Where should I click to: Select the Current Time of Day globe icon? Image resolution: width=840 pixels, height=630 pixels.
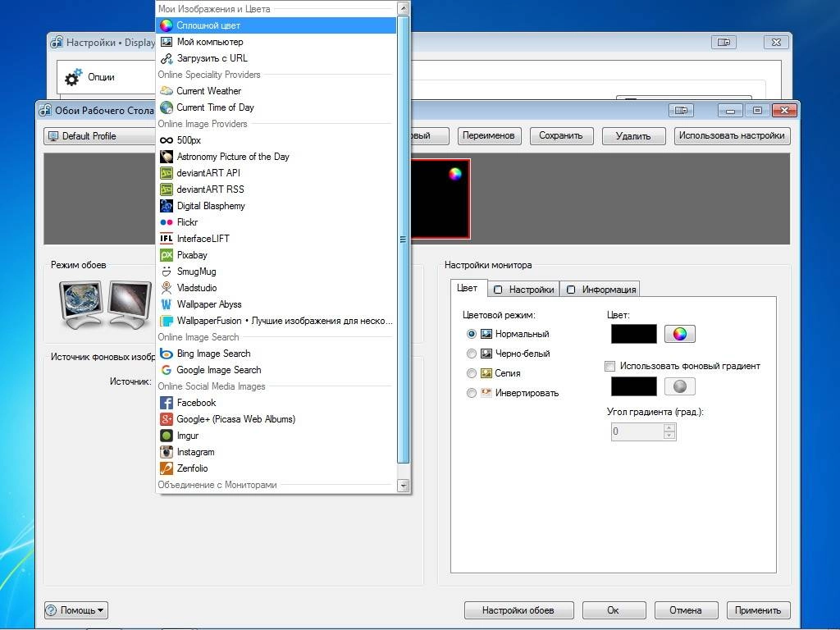coord(167,107)
